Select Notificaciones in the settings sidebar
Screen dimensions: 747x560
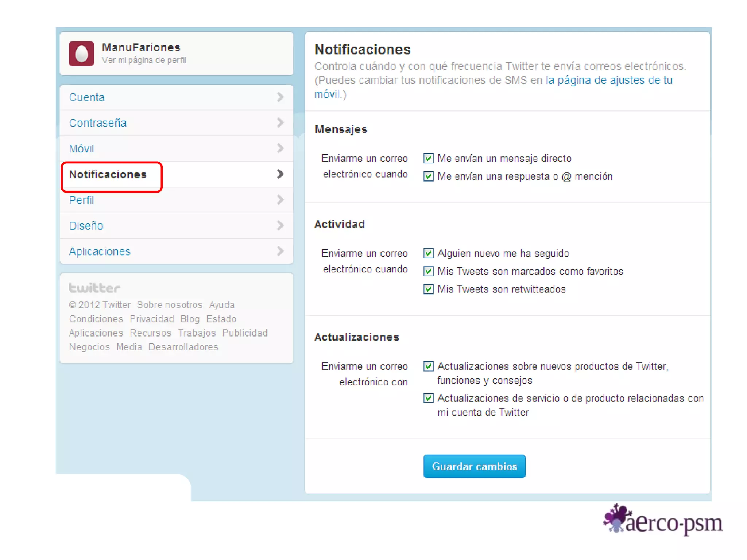coord(108,175)
